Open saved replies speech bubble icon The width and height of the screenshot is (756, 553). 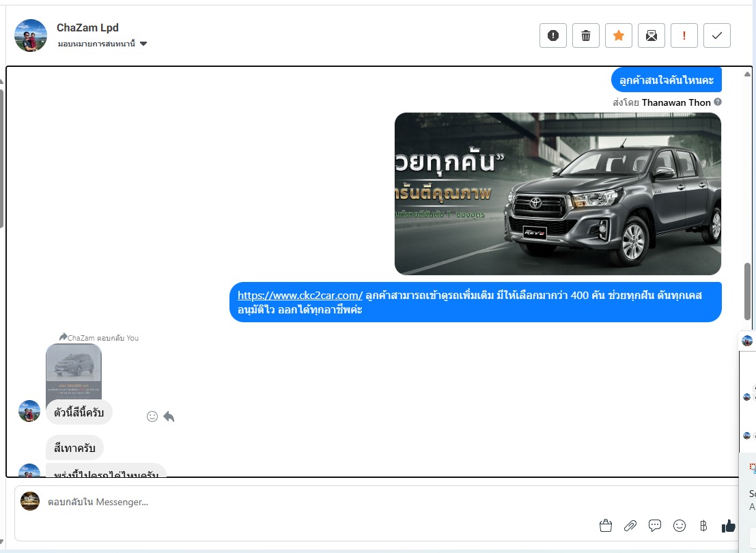655,526
